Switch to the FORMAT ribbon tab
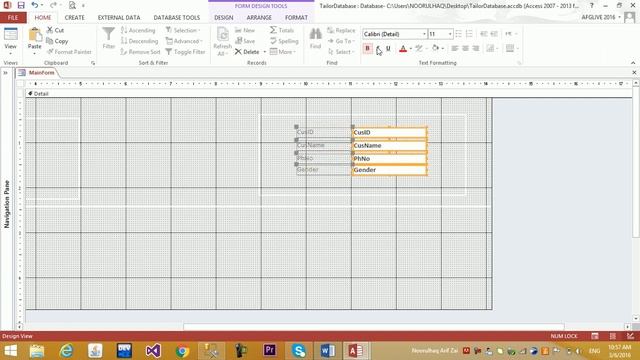The width and height of the screenshot is (640, 360). [x=296, y=18]
